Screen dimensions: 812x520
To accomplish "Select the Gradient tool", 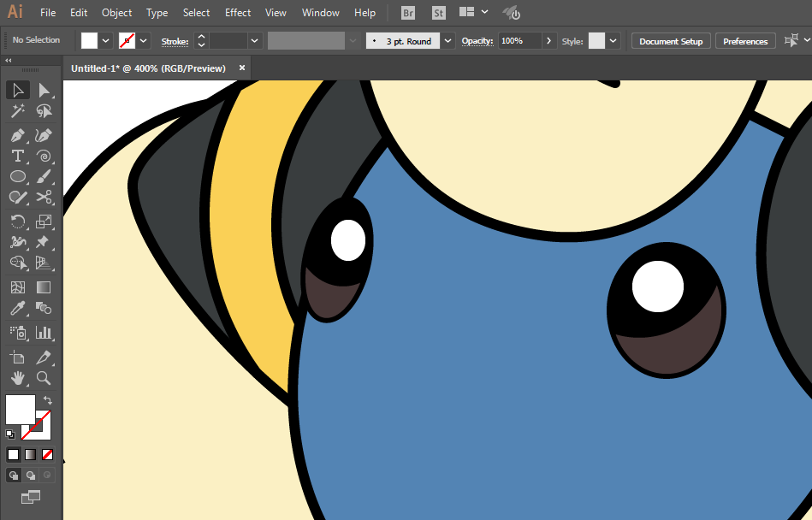I will 44,287.
